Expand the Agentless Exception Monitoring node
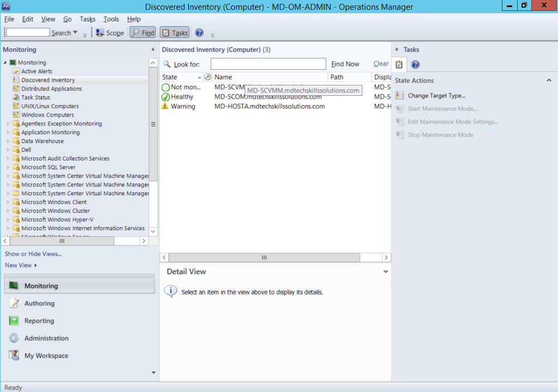The image size is (558, 392). [x=8, y=124]
